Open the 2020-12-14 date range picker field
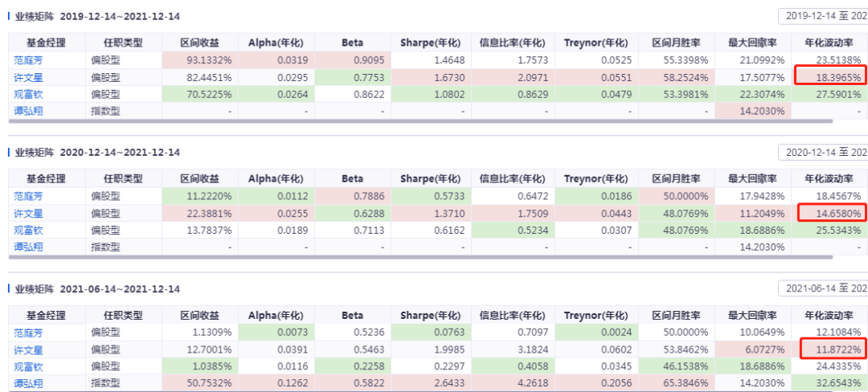 click(823, 152)
